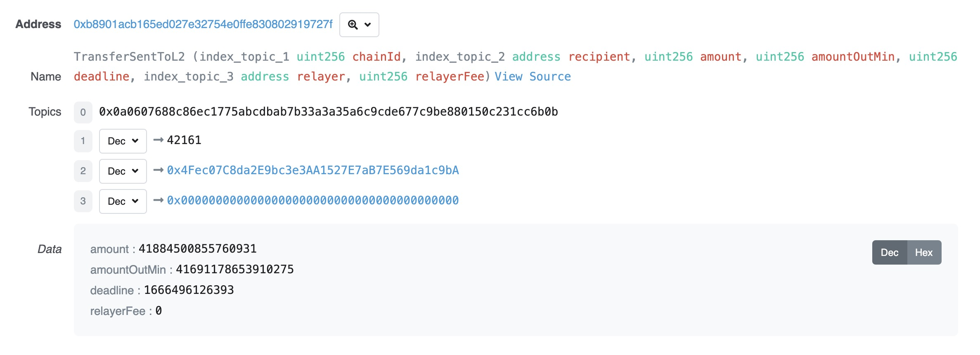
Task: Click topic index 3 badge
Action: pyautogui.click(x=83, y=201)
